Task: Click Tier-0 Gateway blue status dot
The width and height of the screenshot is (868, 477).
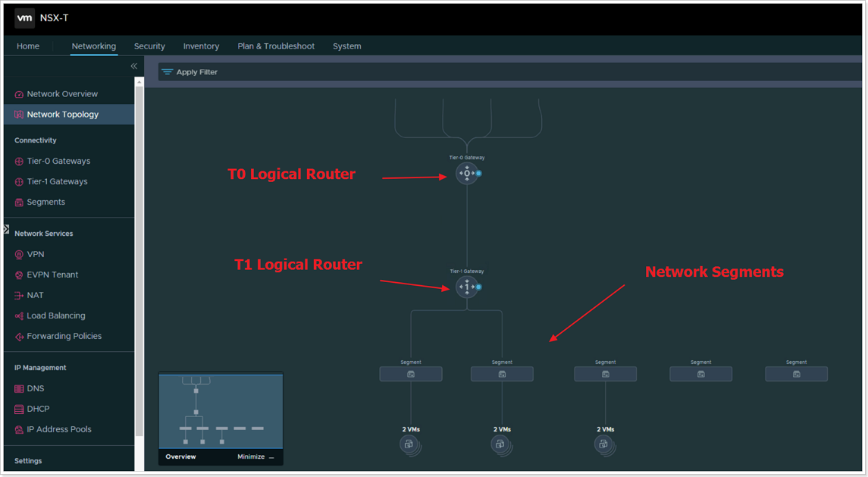Action: click(479, 174)
